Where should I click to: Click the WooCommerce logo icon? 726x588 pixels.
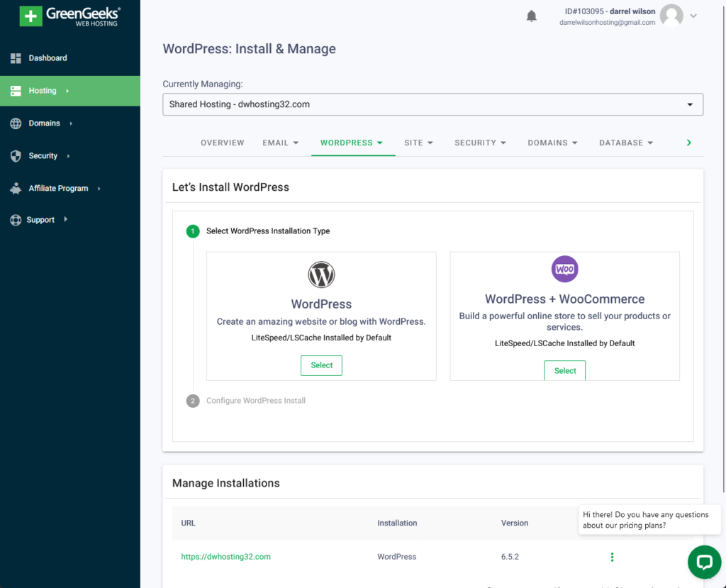[x=564, y=269]
